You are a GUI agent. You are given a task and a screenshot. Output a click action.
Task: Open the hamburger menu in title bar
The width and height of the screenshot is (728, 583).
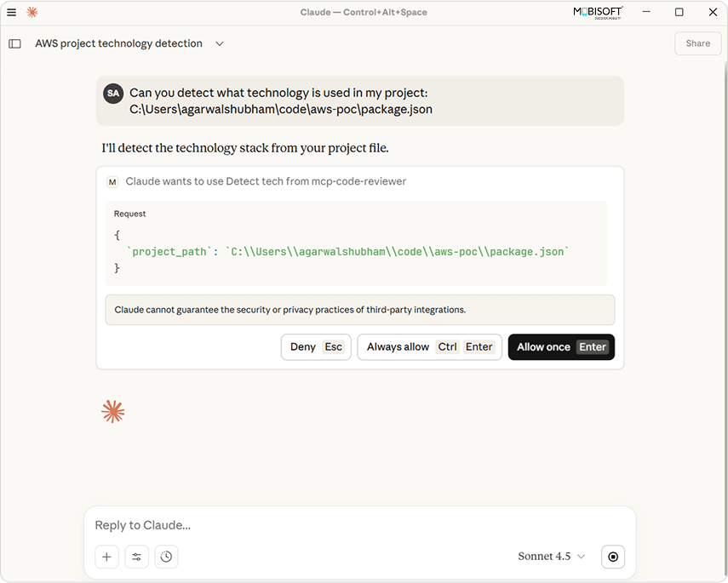coord(12,12)
